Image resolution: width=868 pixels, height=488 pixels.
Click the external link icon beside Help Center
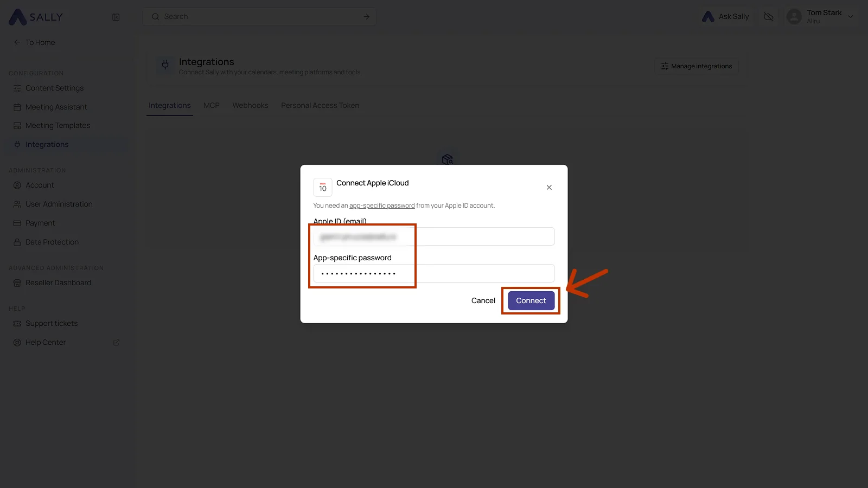click(x=116, y=342)
